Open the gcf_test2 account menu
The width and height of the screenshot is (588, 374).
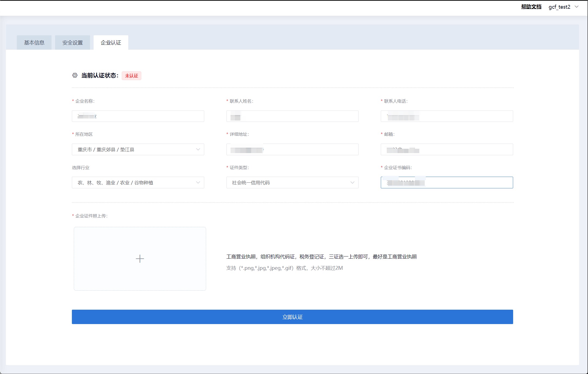[x=559, y=7]
